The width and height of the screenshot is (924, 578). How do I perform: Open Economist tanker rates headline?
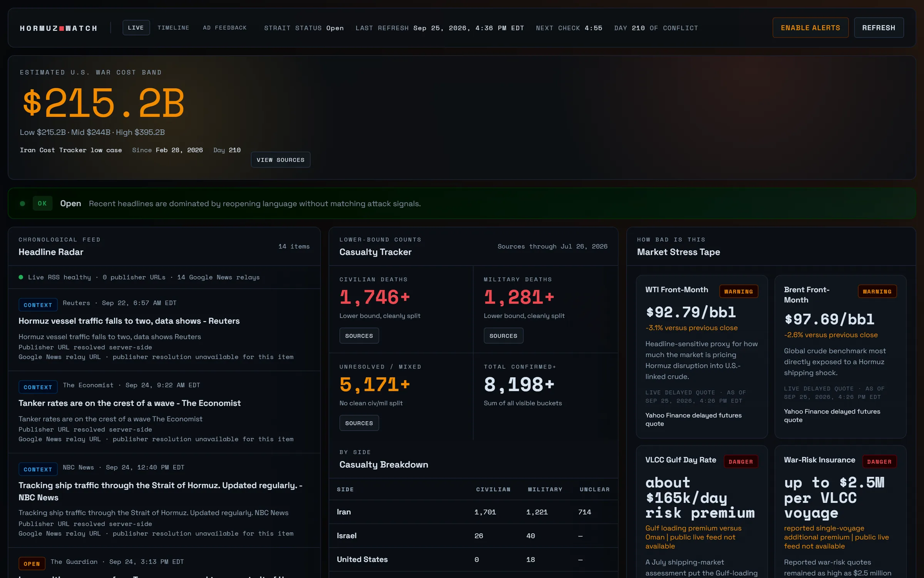(129, 403)
